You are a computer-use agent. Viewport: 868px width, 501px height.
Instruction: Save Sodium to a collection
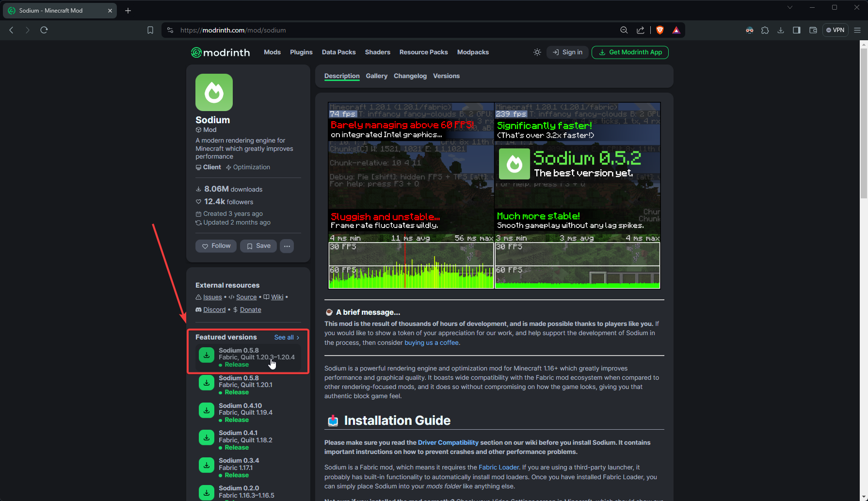(x=258, y=246)
